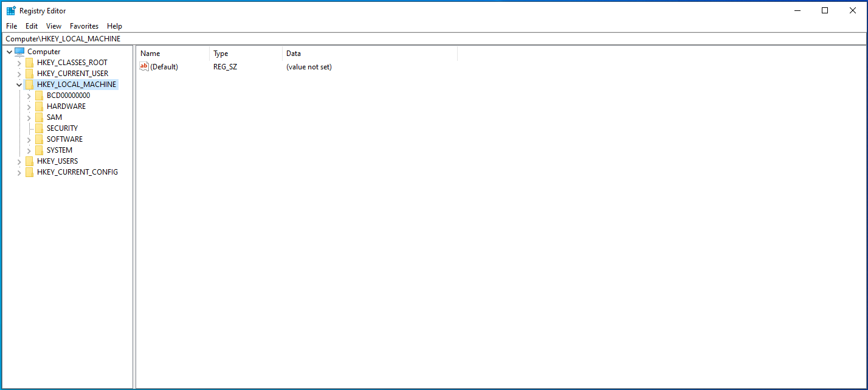868x390 pixels.
Task: Select the HKEY_CURRENT_USER key label
Action: [72, 74]
